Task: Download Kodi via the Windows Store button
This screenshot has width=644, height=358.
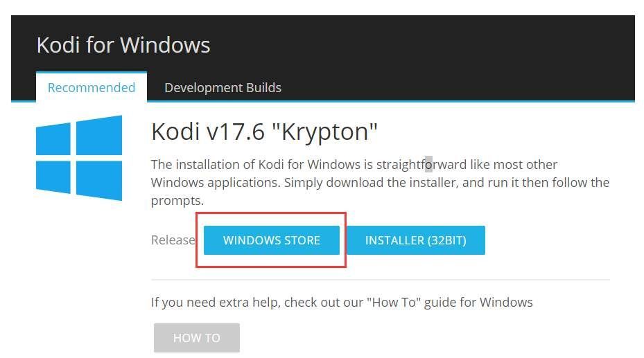Action: [272, 240]
